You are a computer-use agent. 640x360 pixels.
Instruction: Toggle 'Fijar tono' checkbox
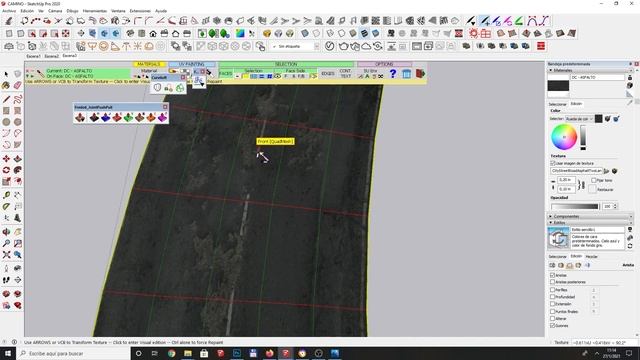(x=594, y=180)
